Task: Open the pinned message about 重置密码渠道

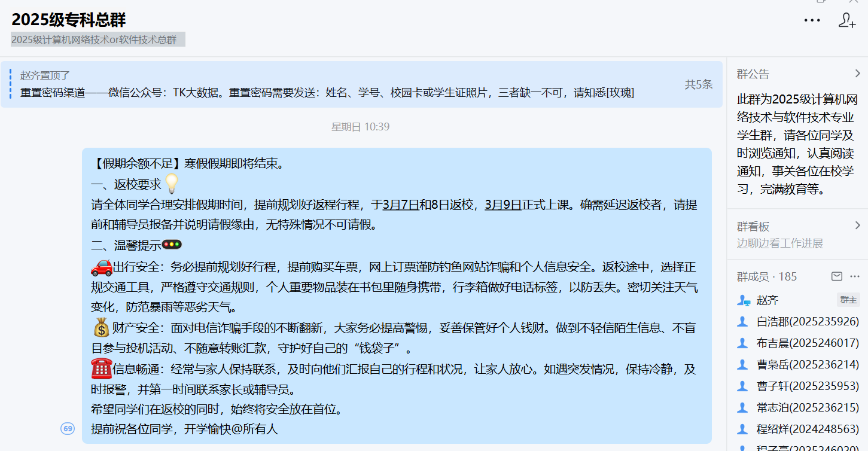Action: click(x=327, y=93)
